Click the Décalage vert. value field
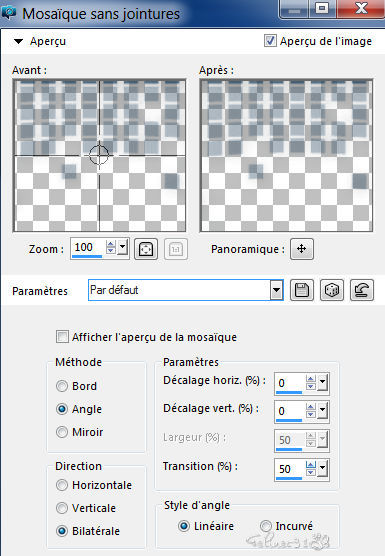The height and width of the screenshot is (556, 385). pyautogui.click(x=291, y=411)
